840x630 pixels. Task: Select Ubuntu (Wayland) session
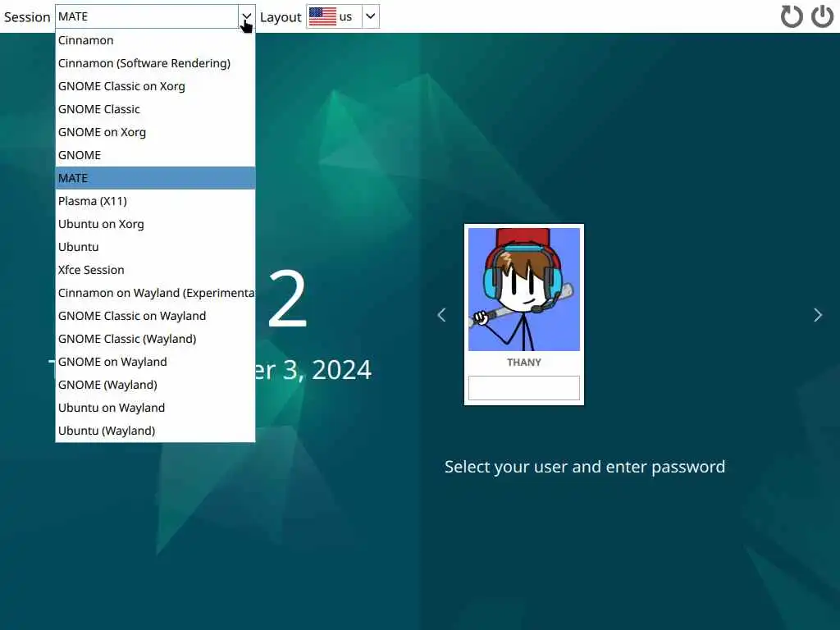(x=155, y=431)
